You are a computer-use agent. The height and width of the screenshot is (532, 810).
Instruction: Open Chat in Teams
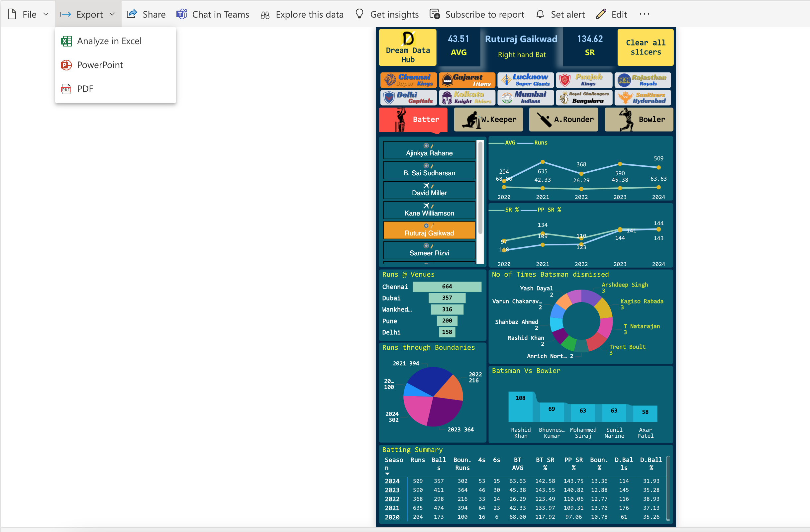pos(213,14)
